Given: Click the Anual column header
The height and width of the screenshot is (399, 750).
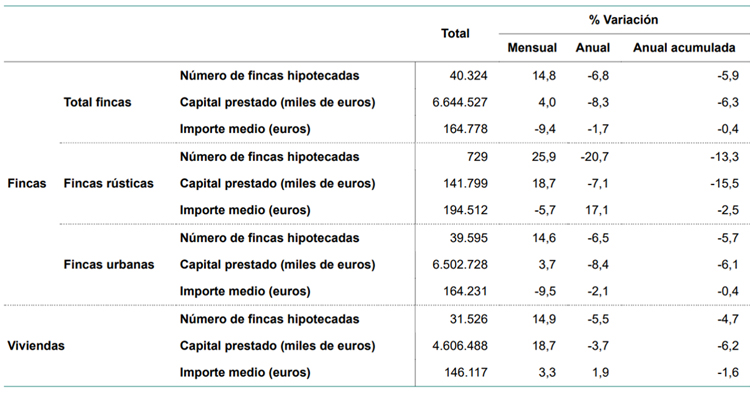Looking at the screenshot, I should [x=593, y=48].
